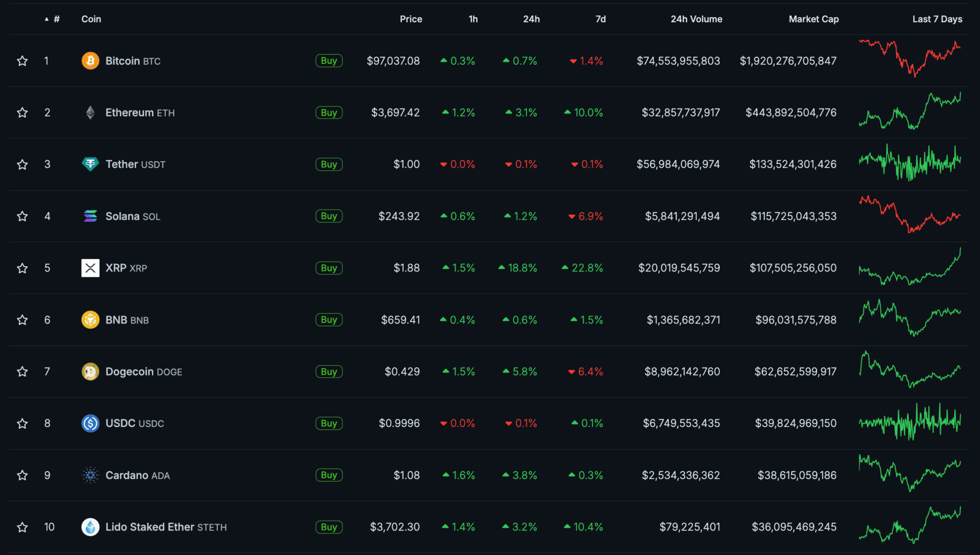Click the Buy button for Cardano
Image resolution: width=980 pixels, height=555 pixels.
tap(329, 475)
